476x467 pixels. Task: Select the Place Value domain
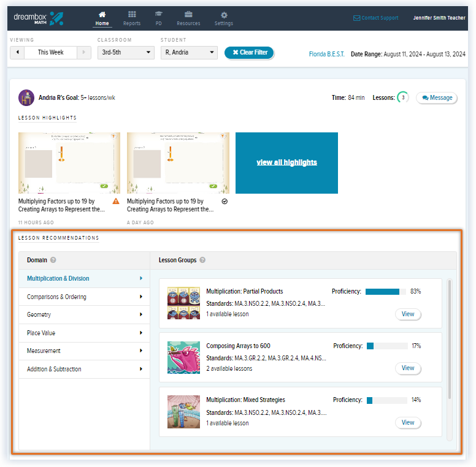pyautogui.click(x=84, y=333)
